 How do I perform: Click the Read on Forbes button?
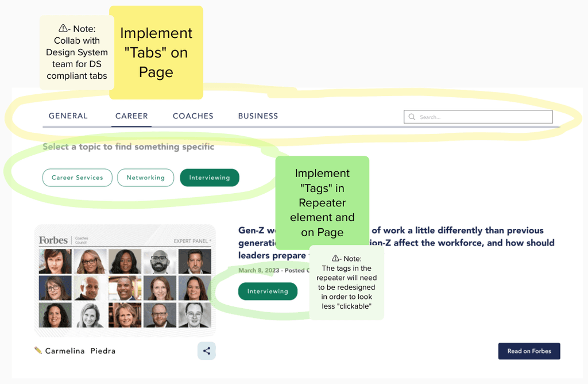click(529, 351)
